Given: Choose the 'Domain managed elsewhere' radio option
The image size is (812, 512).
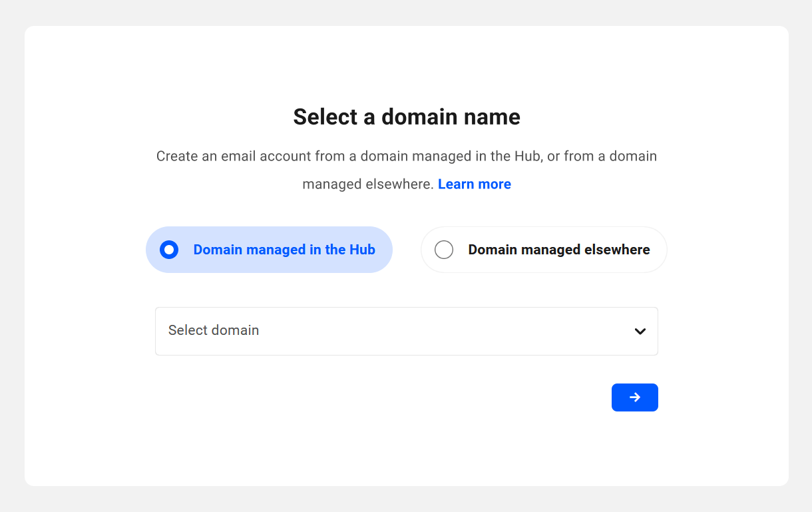Looking at the screenshot, I should (x=544, y=250).
